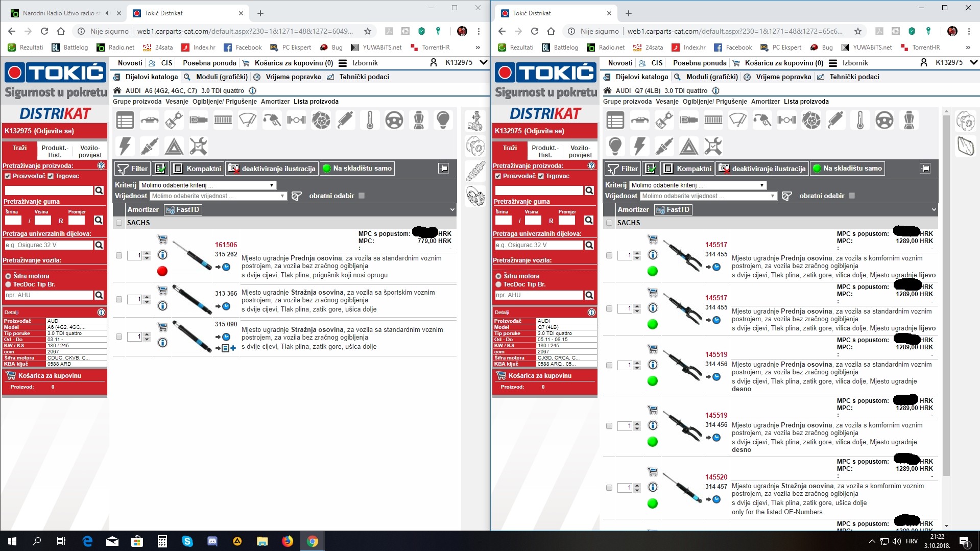This screenshot has width=980, height=551.
Task: Open Calculator from the Windows taskbar
Action: 162,541
